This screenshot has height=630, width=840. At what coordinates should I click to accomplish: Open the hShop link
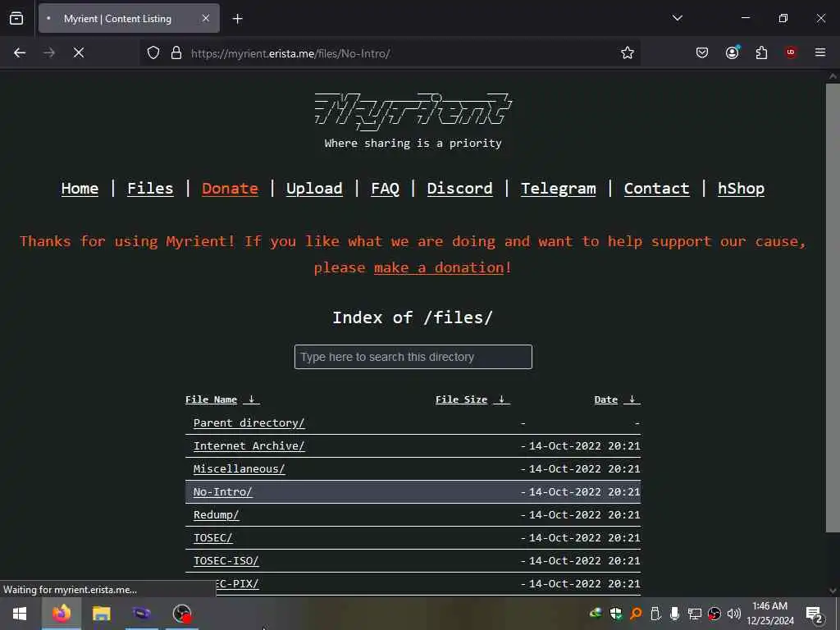741,189
